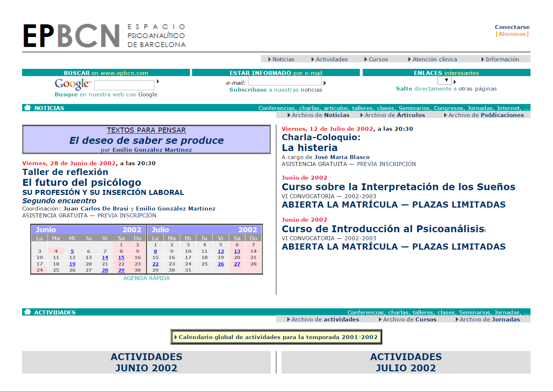Select July 12 in the Julio calendar
Image resolution: width=553 pixels, height=392 pixels.
tap(221, 251)
